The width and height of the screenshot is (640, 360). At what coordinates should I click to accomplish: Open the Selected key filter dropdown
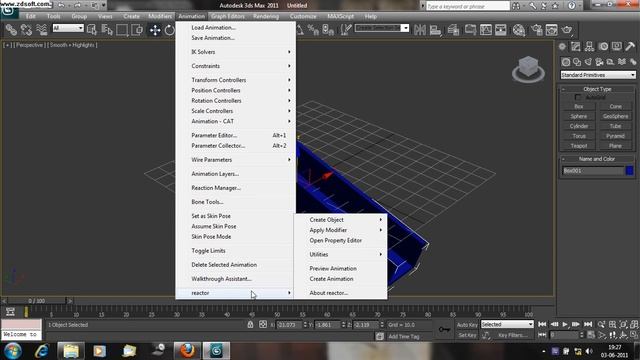click(x=507, y=324)
